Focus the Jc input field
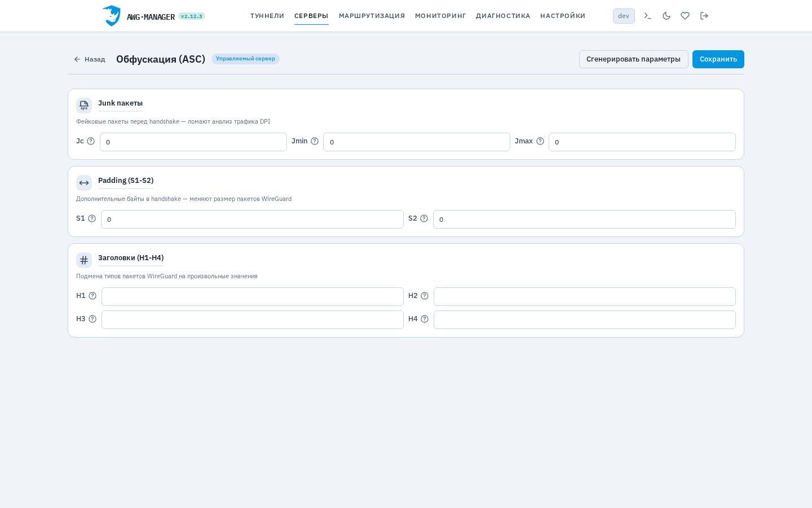The width and height of the screenshot is (812, 508). coord(193,142)
